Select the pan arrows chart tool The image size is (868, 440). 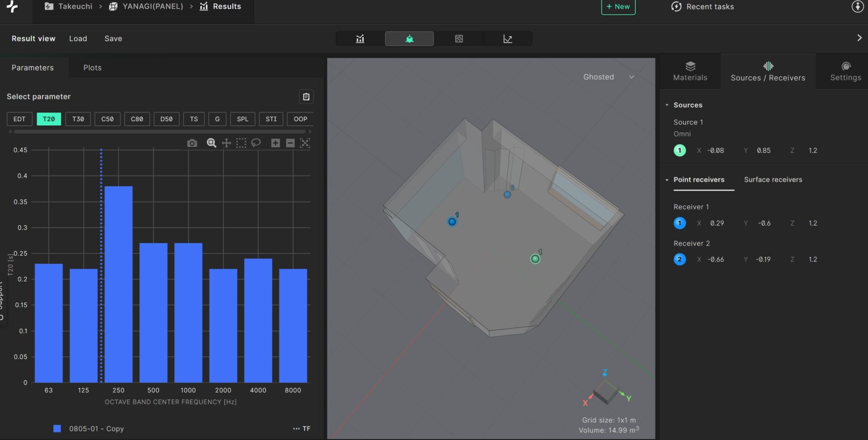(226, 143)
